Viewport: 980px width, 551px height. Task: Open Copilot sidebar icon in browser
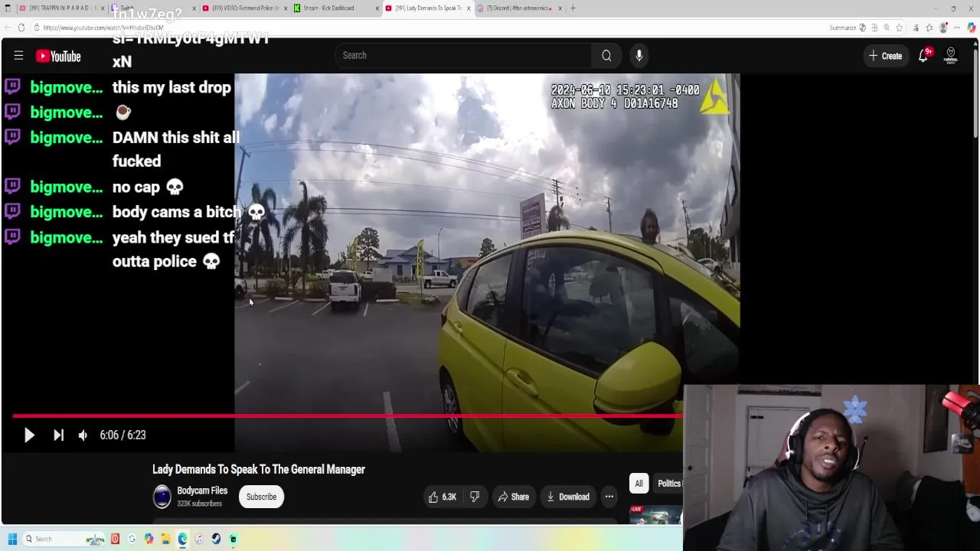tap(972, 28)
